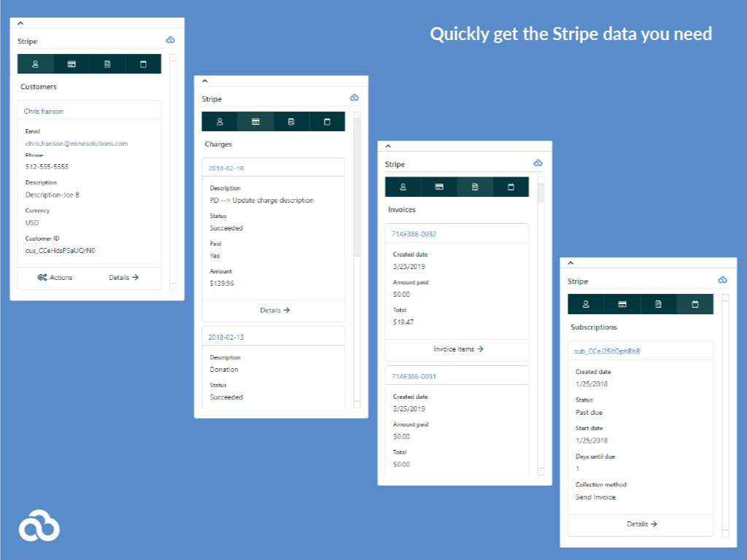The width and height of the screenshot is (747, 560).
Task: Collapse the Customers panel using its top chevron
Action: [x=19, y=23]
